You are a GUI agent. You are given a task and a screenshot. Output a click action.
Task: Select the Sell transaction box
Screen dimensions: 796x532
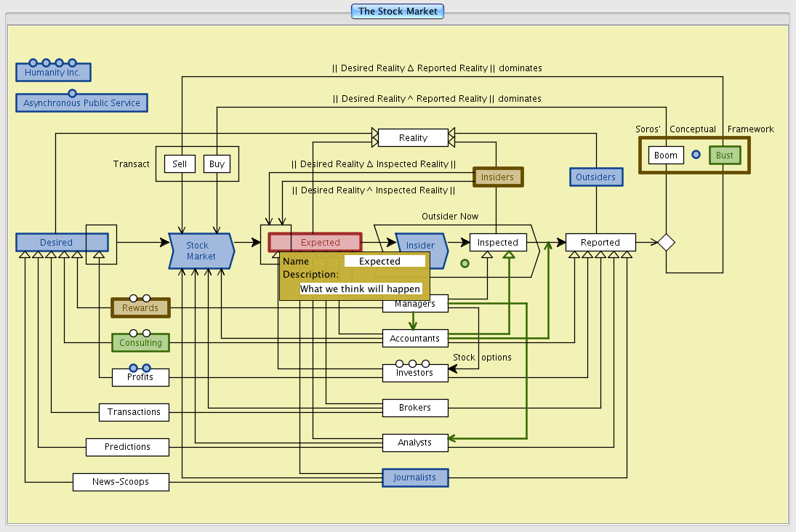coord(180,164)
